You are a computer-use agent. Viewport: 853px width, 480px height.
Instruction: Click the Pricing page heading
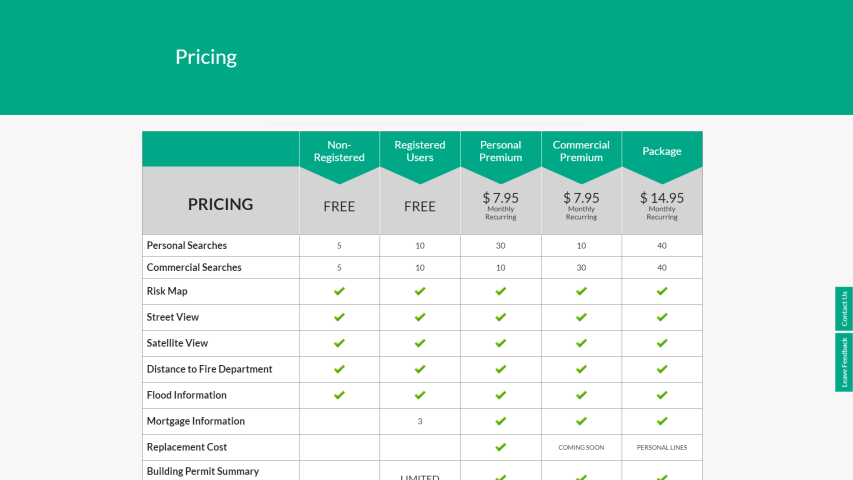click(206, 57)
